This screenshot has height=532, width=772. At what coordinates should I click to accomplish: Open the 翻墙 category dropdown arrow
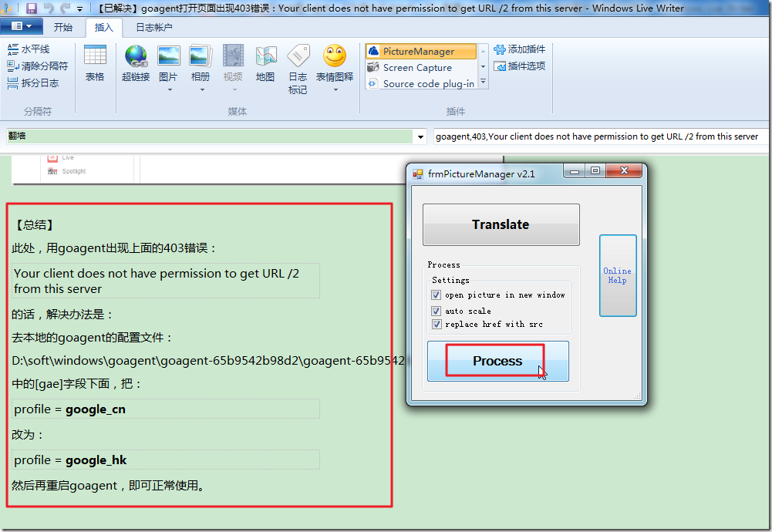click(420, 136)
